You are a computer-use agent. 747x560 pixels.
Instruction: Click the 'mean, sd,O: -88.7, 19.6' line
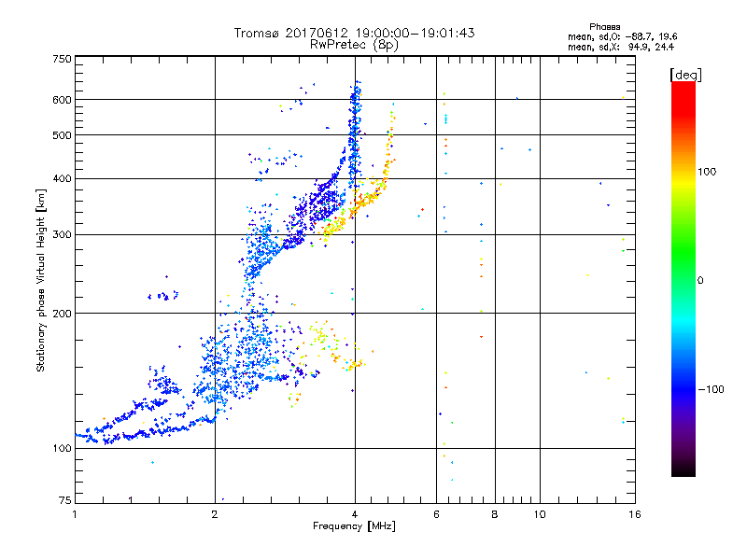tap(622, 36)
